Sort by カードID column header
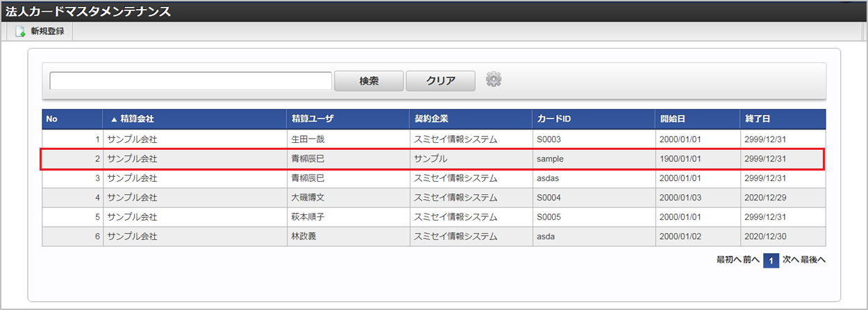868x310 pixels. pyautogui.click(x=594, y=119)
